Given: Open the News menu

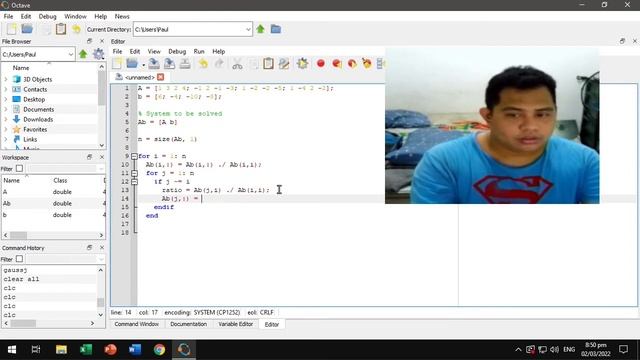Looking at the screenshot, I should [x=122, y=16].
